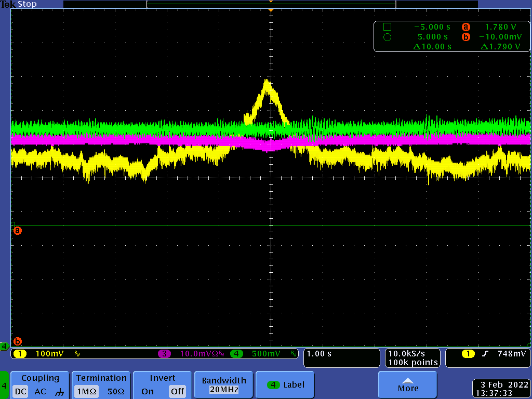
Task: Choose 50Ω termination
Action: pyautogui.click(x=116, y=391)
